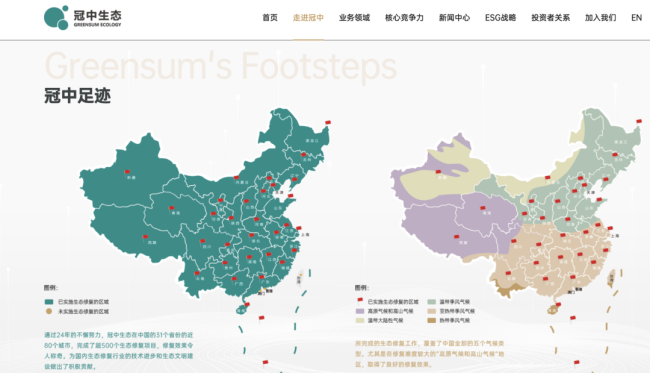Click the tan paragraph starting 所完成的生态修复工作

429,354
